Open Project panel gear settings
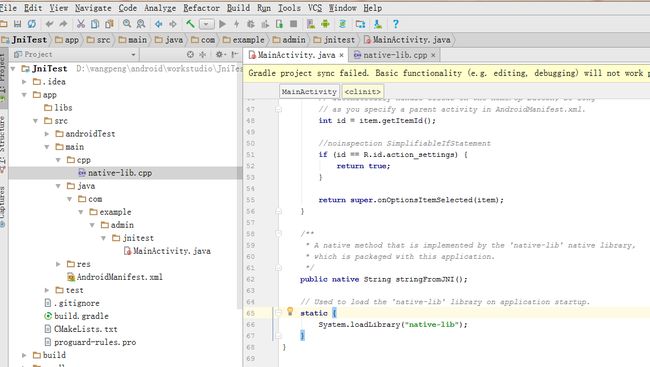Viewport: 650px width, 367px height. click(220, 54)
